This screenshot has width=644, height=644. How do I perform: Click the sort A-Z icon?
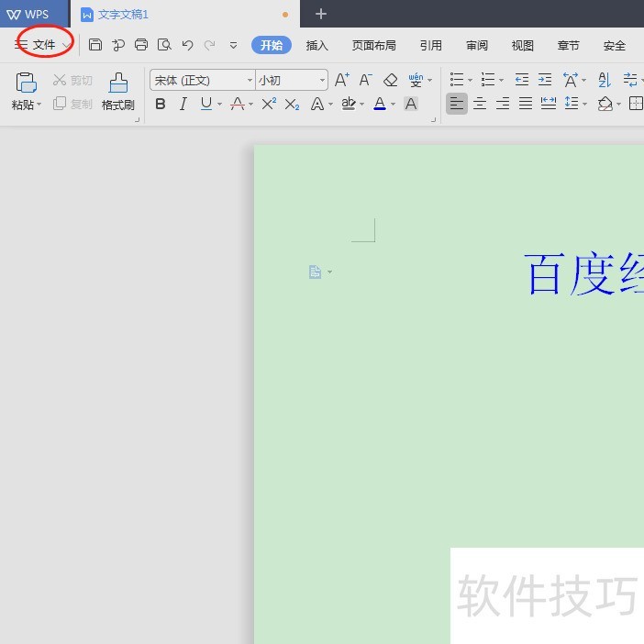[x=605, y=80]
